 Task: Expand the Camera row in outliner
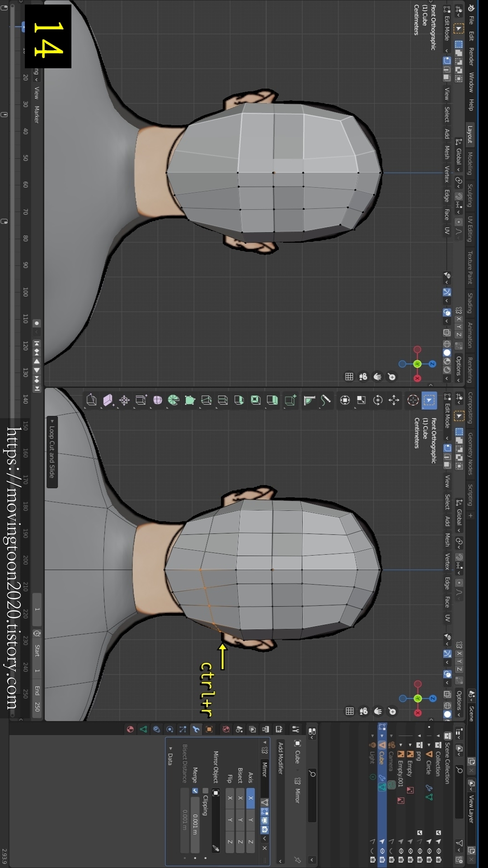391,736
